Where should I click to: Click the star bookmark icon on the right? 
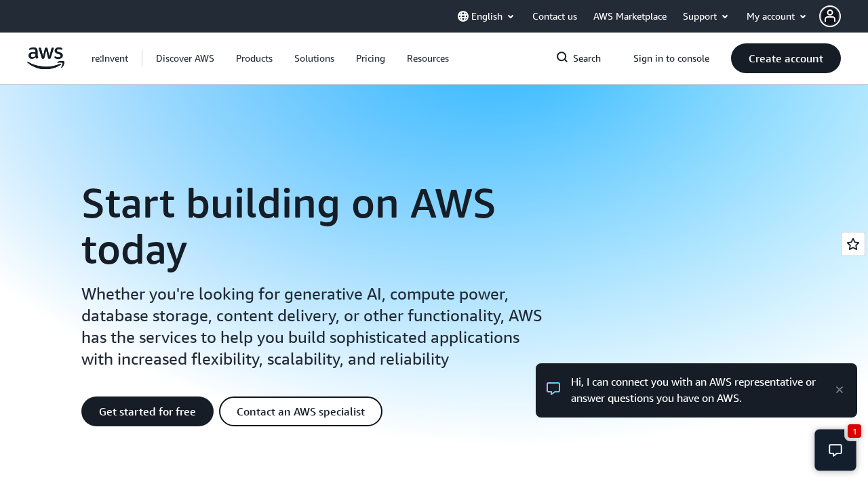tap(853, 244)
